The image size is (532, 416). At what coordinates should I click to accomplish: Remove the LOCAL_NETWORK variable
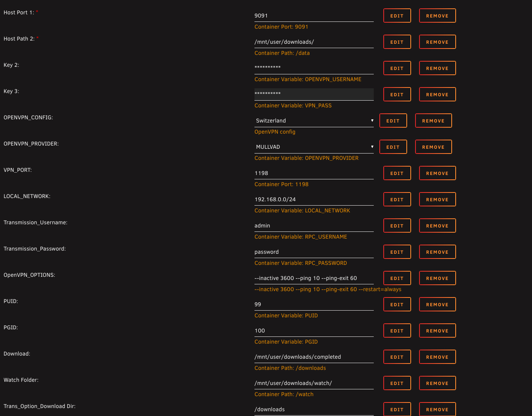[437, 199]
